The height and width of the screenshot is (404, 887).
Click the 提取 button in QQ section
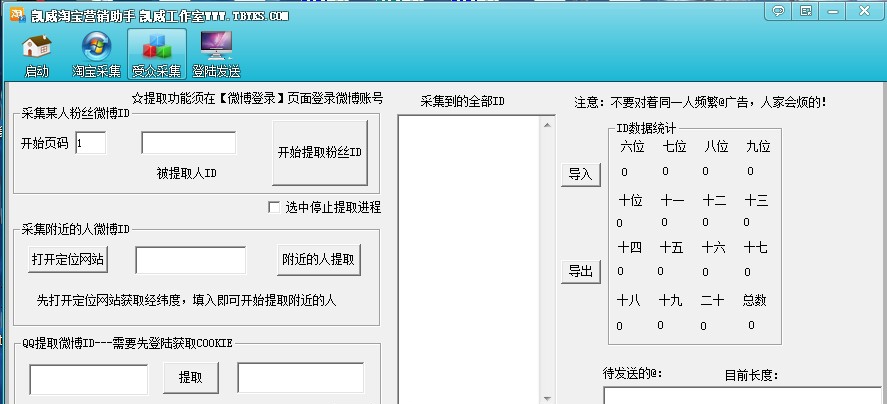[191, 378]
